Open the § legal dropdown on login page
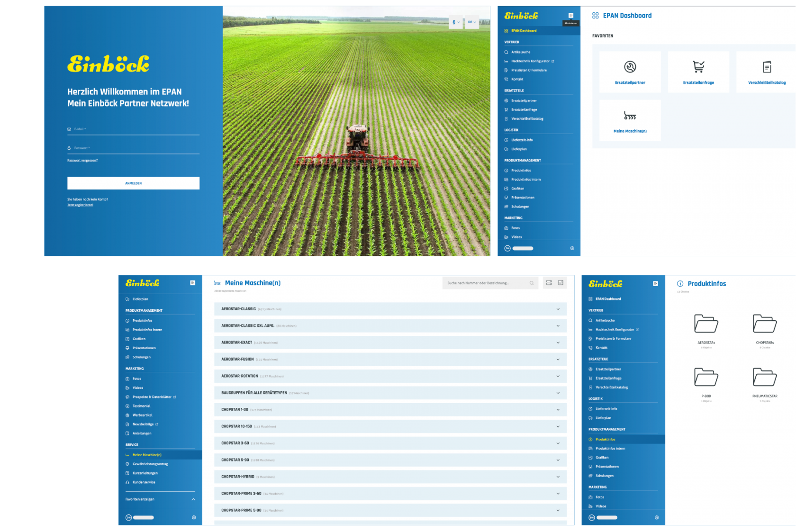Image resolution: width=796 pixels, height=532 pixels. [456, 22]
